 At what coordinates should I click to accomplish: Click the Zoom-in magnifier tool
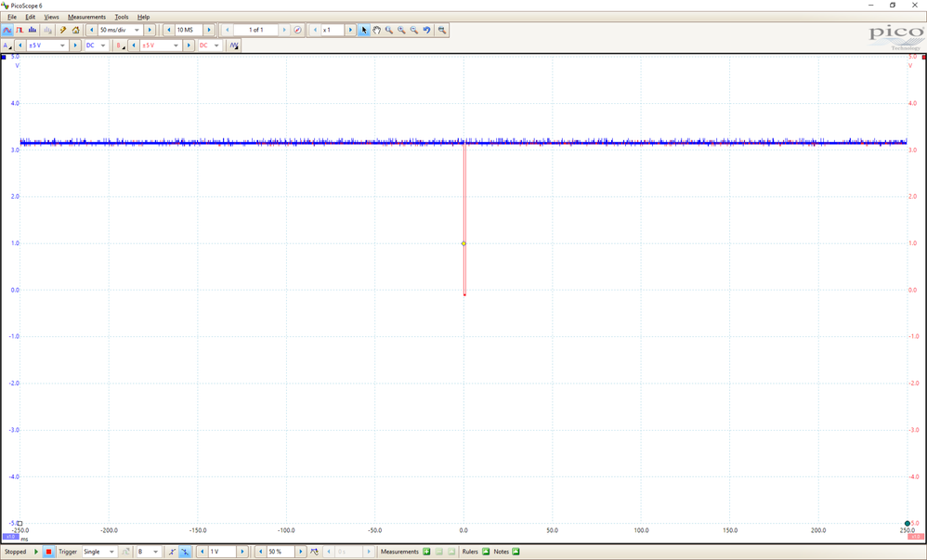(x=401, y=30)
